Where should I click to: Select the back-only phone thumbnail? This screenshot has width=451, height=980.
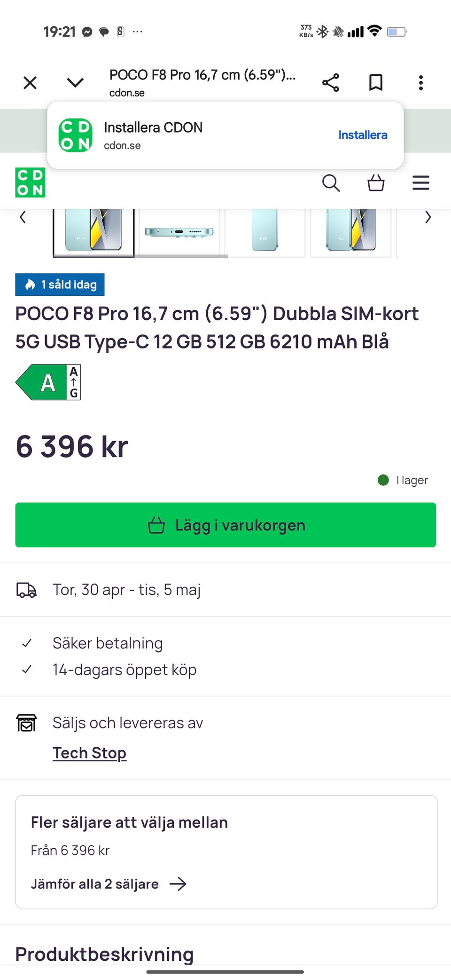click(265, 232)
